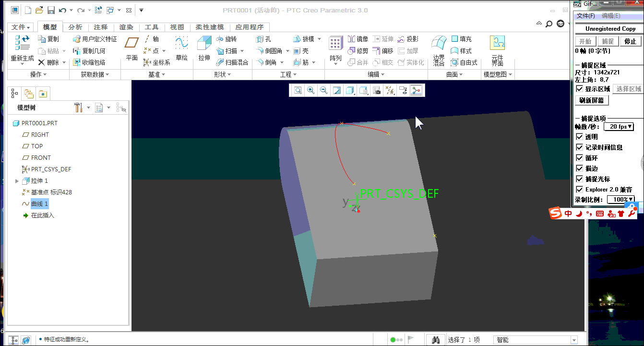Viewport: 644px width, 346px height.
Task: Open the 编辑 group dropdown
Action: click(x=376, y=74)
